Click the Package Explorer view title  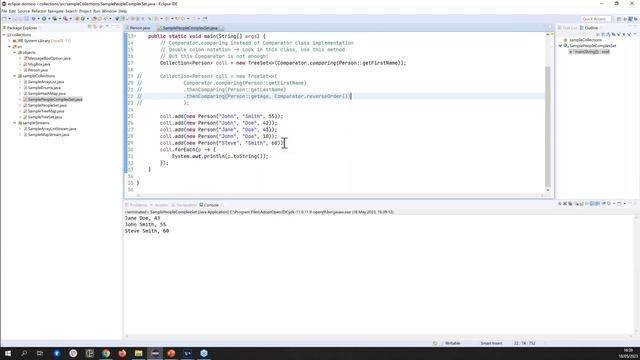tap(22, 28)
